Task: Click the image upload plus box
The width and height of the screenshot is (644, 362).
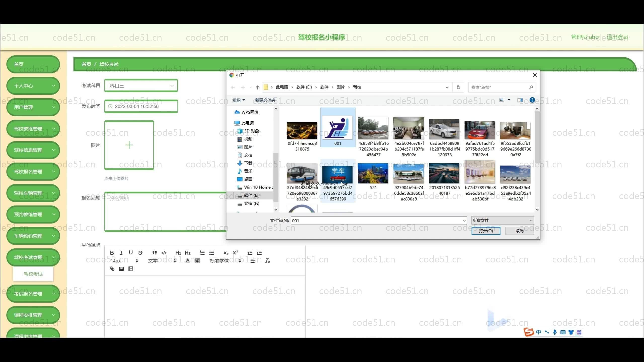Action: (129, 145)
